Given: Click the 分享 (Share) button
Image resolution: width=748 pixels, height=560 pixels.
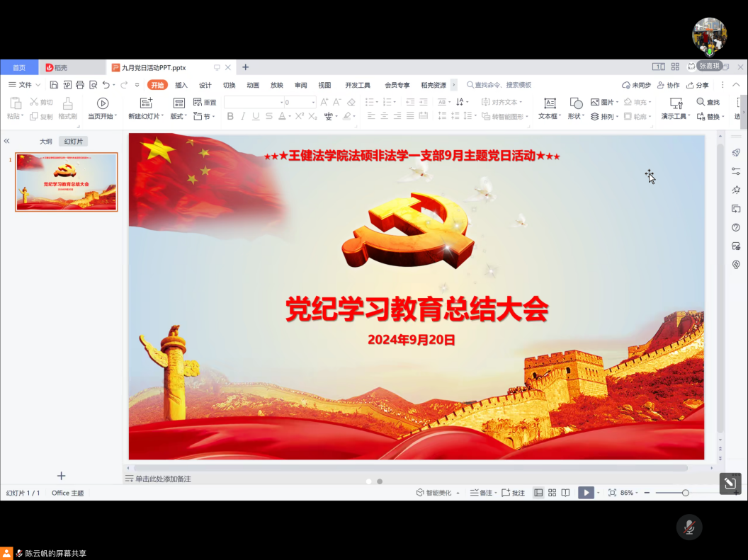Looking at the screenshot, I should click(x=697, y=85).
